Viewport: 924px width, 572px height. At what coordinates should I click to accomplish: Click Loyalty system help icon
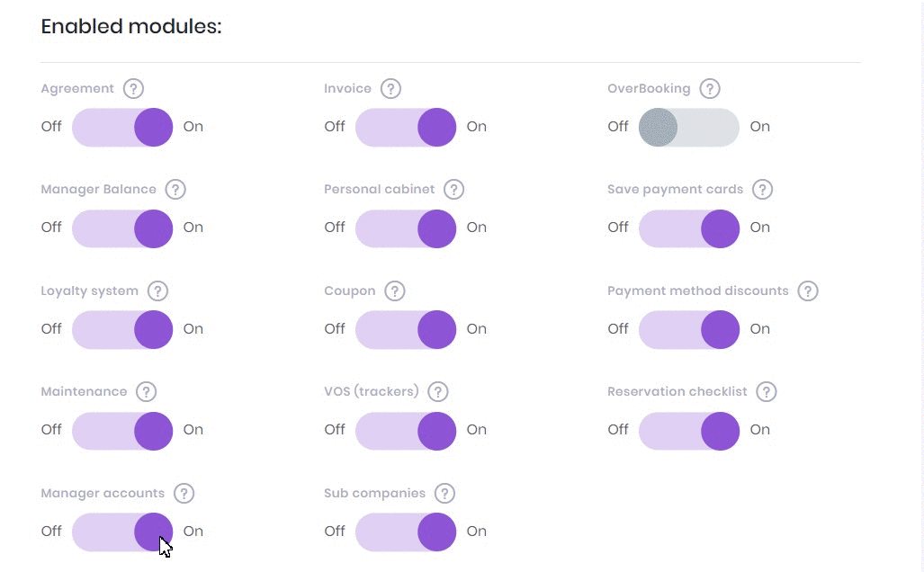[158, 291]
